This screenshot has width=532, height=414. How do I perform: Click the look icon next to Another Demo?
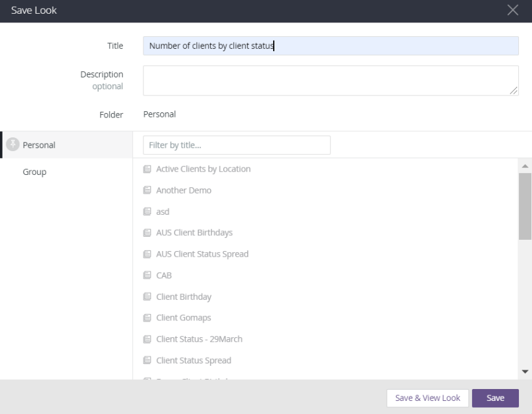(147, 190)
